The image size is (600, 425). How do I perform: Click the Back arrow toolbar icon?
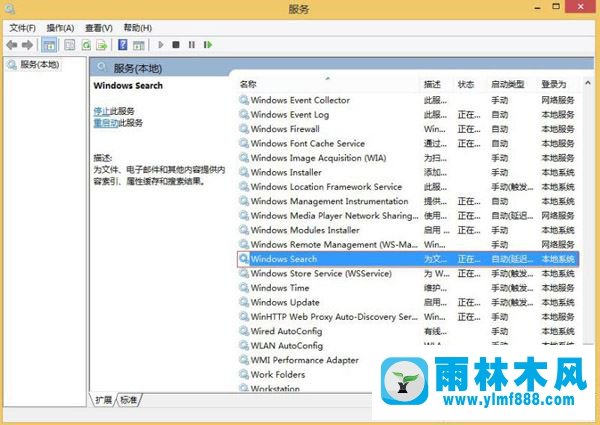pyautogui.click(x=12, y=45)
